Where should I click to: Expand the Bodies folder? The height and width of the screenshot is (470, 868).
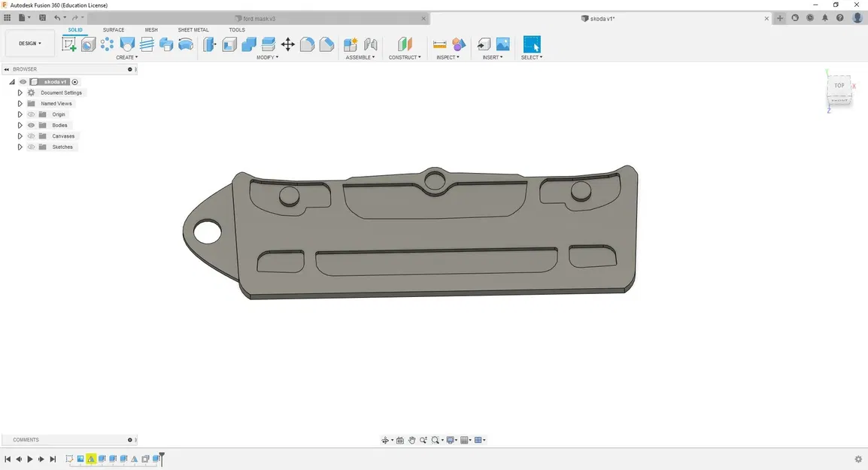coord(20,125)
